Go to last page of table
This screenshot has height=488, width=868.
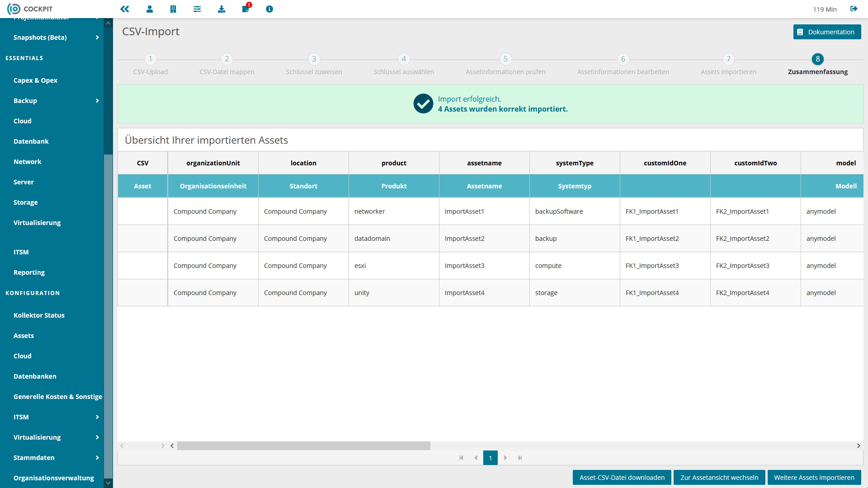point(520,458)
